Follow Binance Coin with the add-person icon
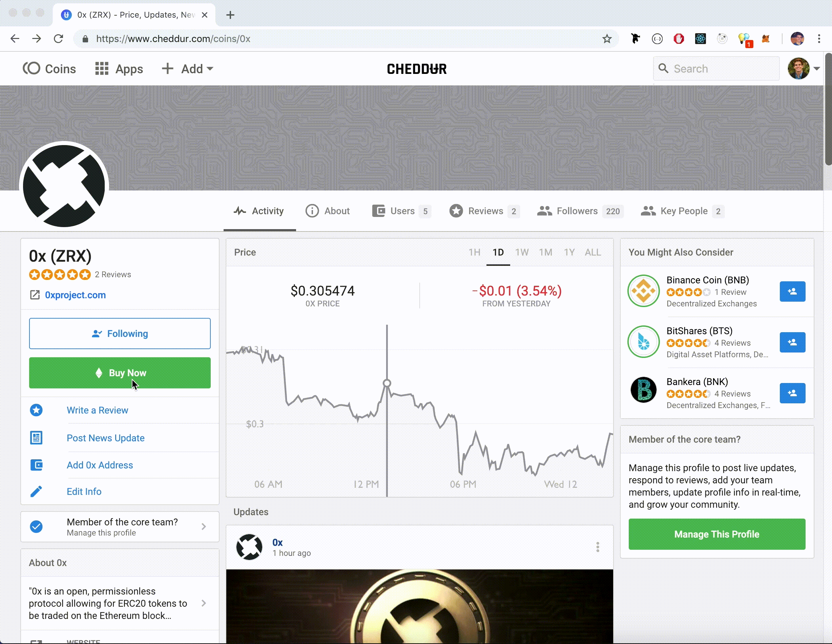 click(792, 291)
